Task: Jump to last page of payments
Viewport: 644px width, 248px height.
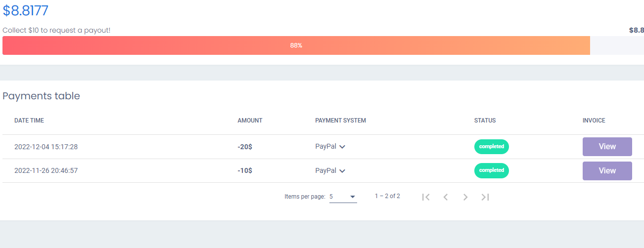Action: click(x=485, y=197)
